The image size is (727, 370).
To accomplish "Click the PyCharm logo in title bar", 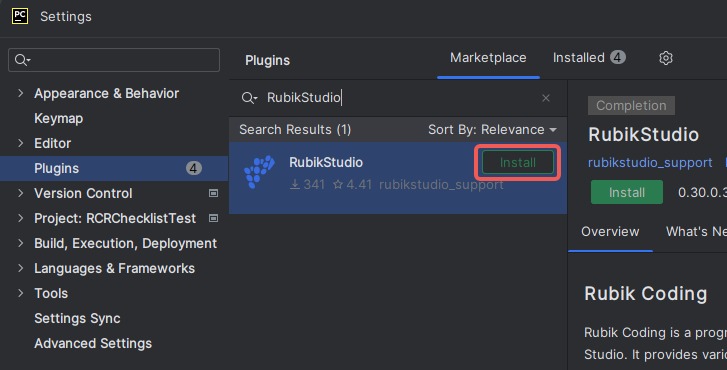I will point(20,16).
